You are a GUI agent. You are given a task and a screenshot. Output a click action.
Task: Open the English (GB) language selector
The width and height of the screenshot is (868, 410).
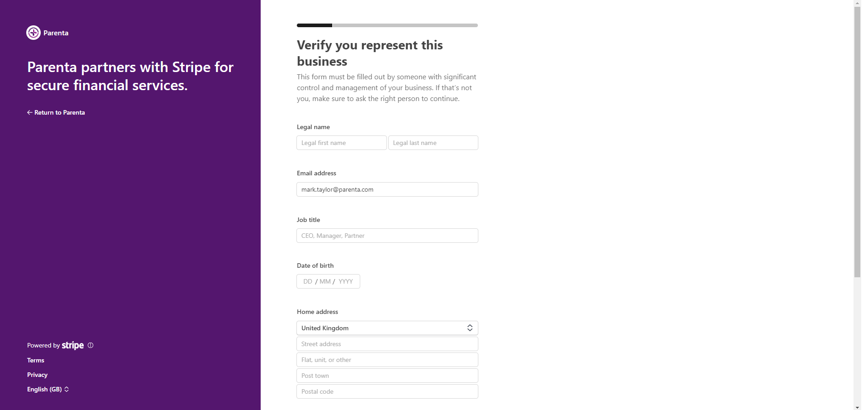pyautogui.click(x=48, y=389)
